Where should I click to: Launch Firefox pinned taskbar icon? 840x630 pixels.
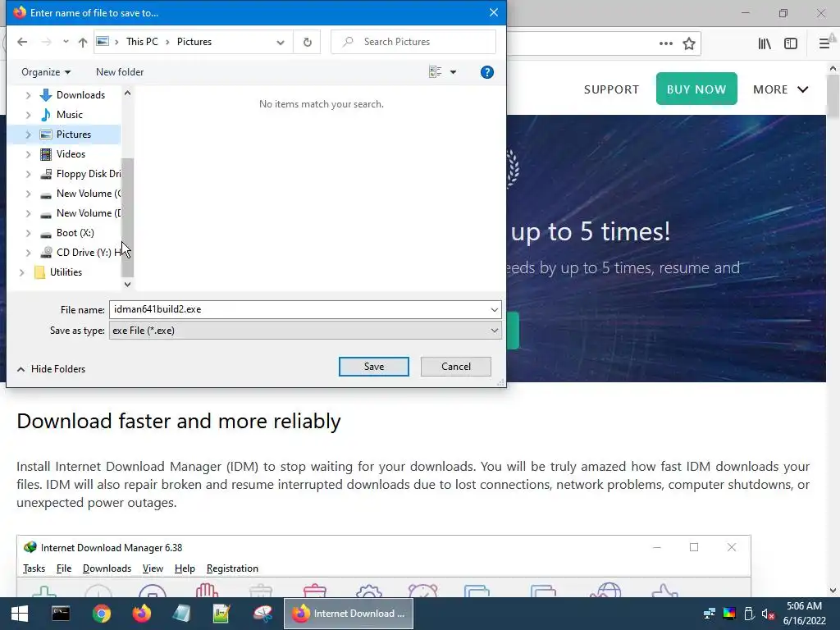pos(142,614)
